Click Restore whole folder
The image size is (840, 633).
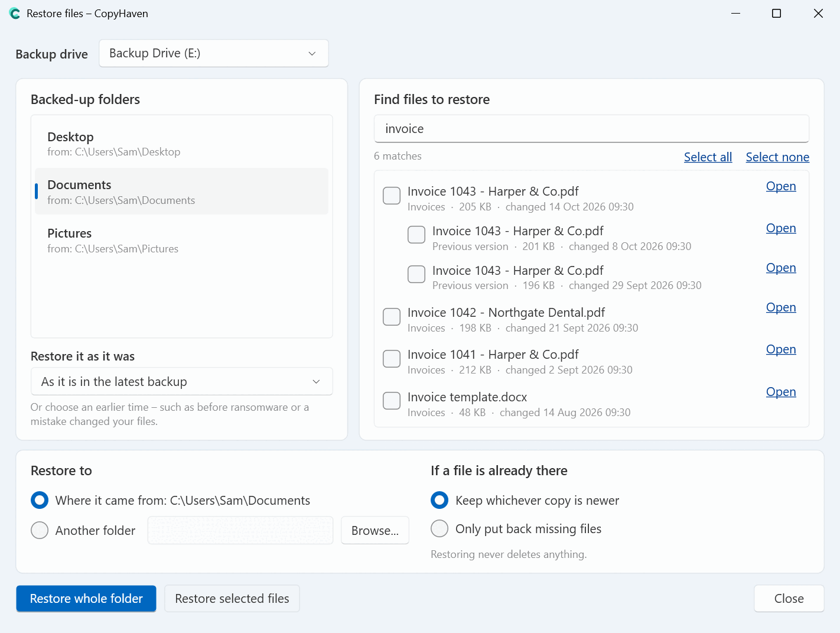click(86, 599)
